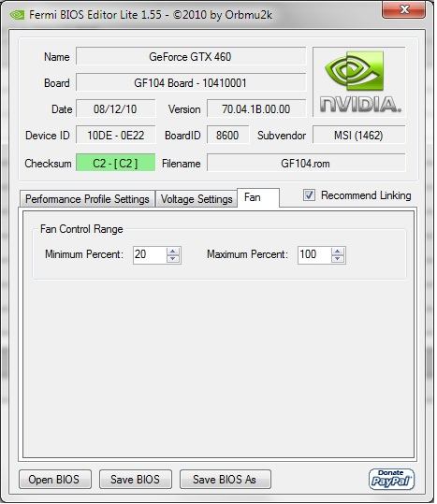Screen dimensions: 437x504
Task: Select the Fan tab
Action: 258,197
